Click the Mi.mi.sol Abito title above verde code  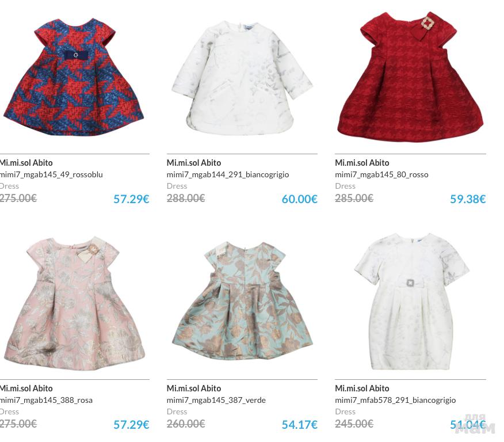coord(194,388)
